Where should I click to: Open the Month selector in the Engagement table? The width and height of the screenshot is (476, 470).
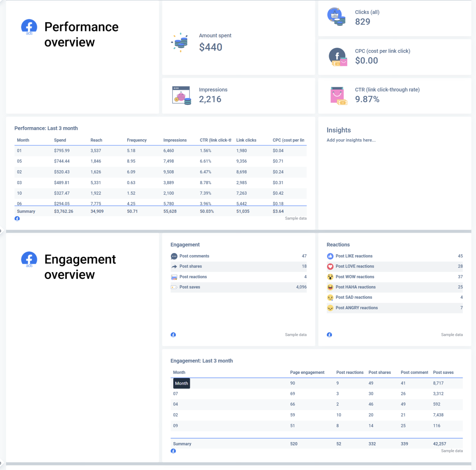click(x=181, y=383)
